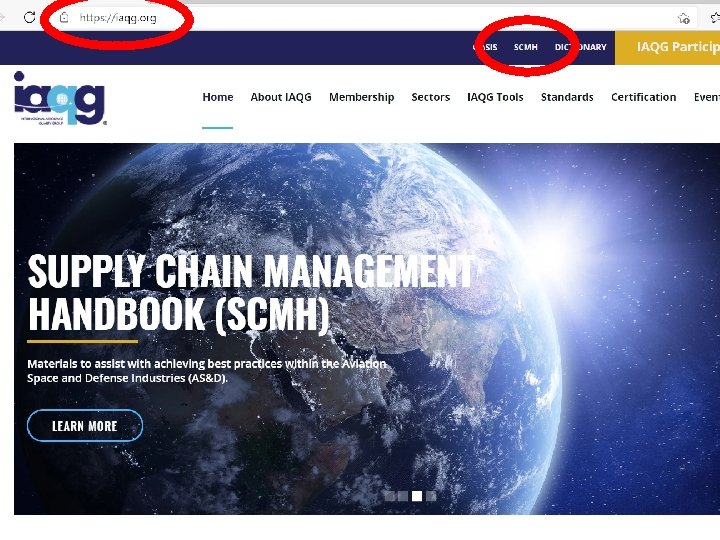This screenshot has width=720, height=540.
Task: Open the Certification menu
Action: (643, 97)
